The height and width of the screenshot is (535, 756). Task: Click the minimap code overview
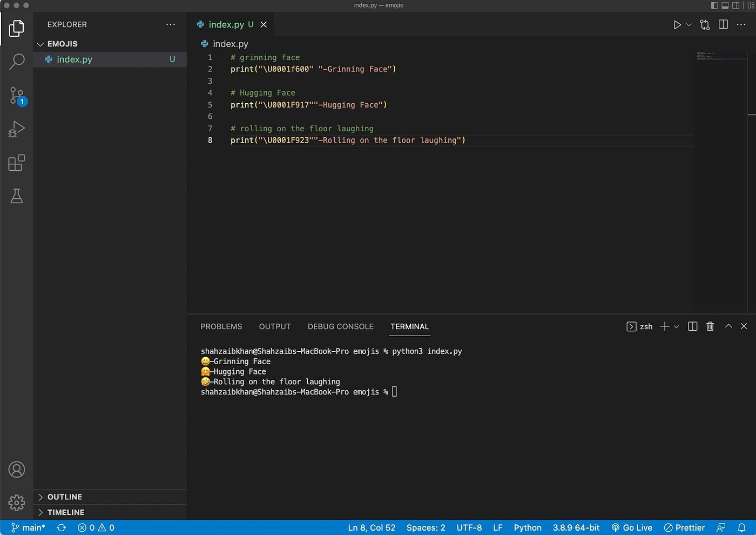pos(721,56)
